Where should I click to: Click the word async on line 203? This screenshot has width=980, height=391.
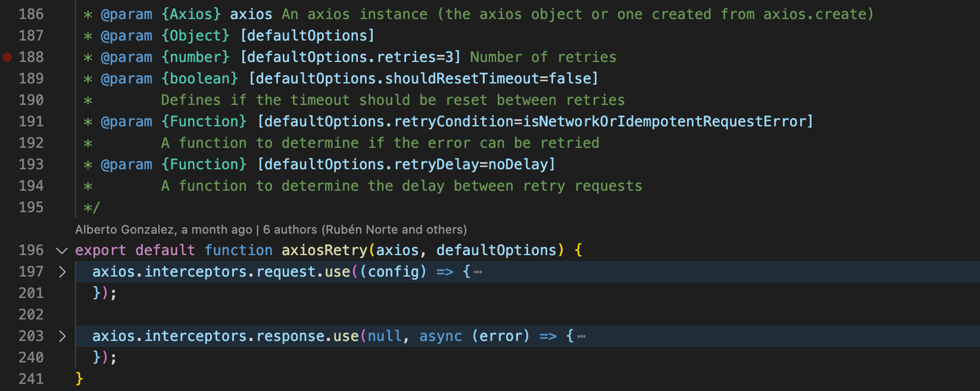440,337
